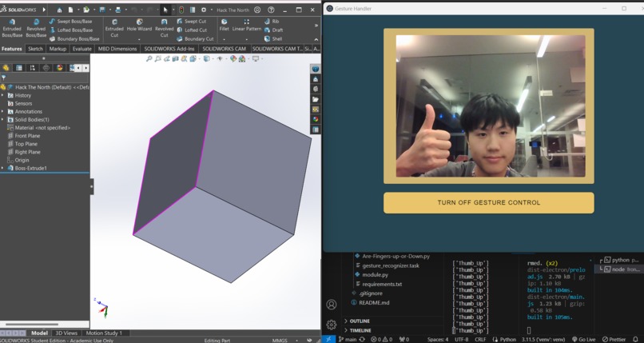644x343 pixels.
Task: Click the Zoom to Fit icon
Action: click(149, 58)
